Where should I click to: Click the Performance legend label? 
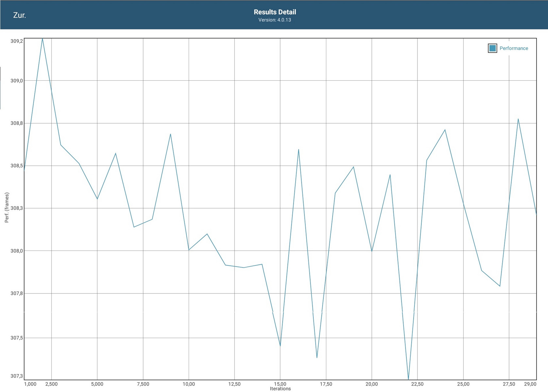(513, 48)
